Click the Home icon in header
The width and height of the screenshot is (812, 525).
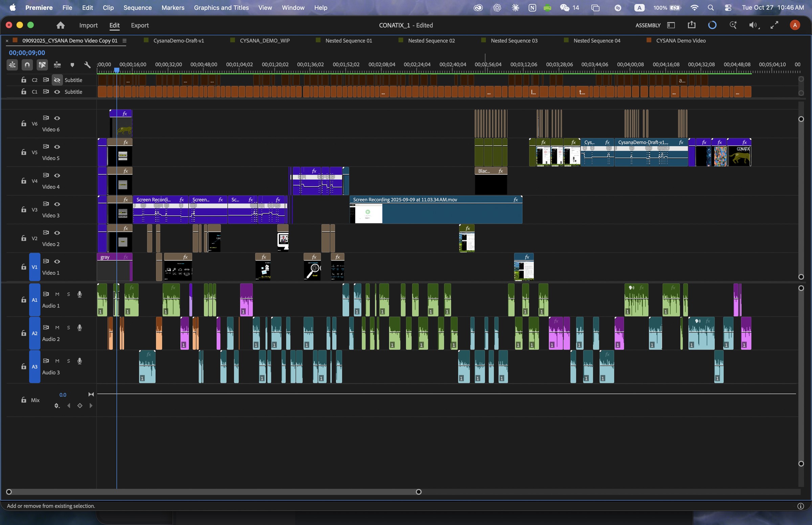point(61,25)
